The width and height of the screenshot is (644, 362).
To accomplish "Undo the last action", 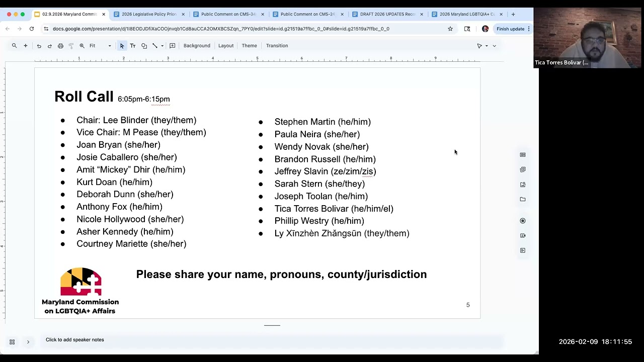I will (39, 46).
